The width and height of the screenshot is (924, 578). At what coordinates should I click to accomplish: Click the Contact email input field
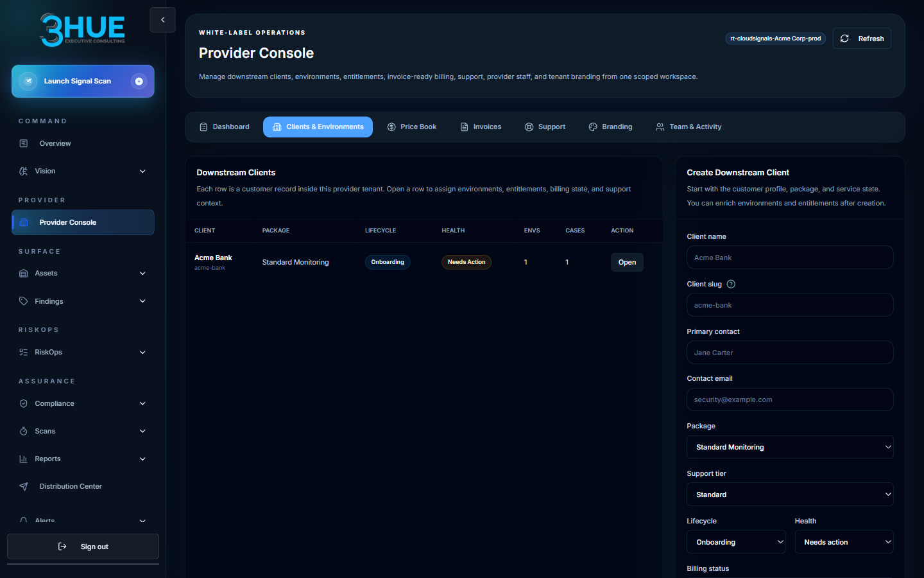(x=790, y=399)
